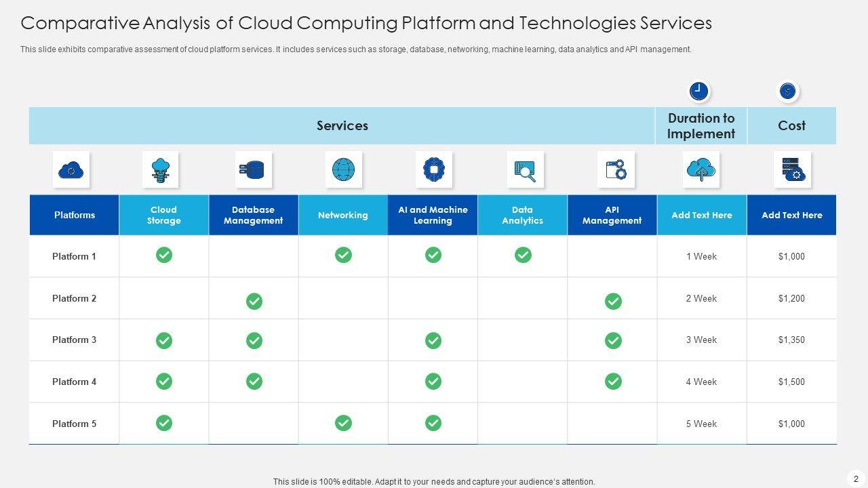Select Platform 2 API Management checkmark
The image size is (868, 488).
point(613,301)
